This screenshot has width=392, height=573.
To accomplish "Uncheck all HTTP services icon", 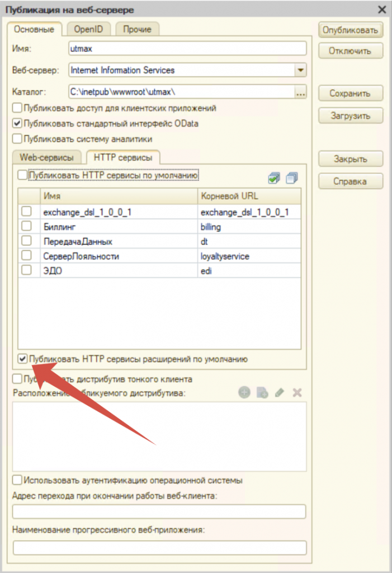I will point(291,178).
